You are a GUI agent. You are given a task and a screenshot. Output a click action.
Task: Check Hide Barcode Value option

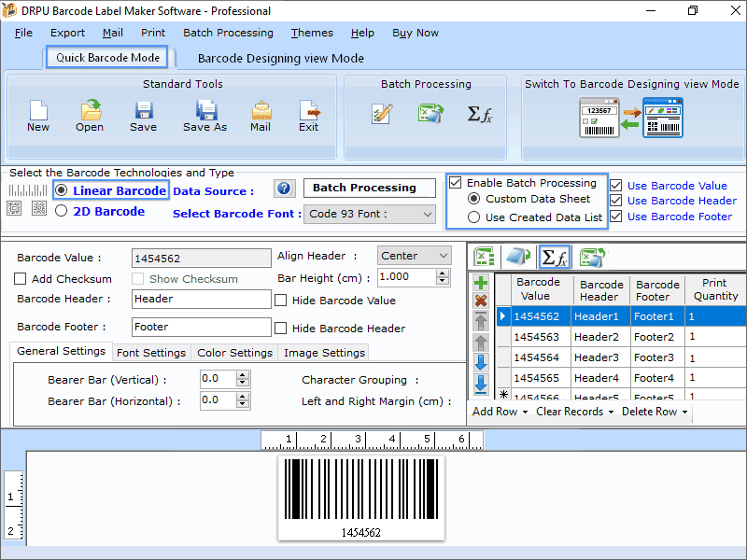click(x=281, y=300)
